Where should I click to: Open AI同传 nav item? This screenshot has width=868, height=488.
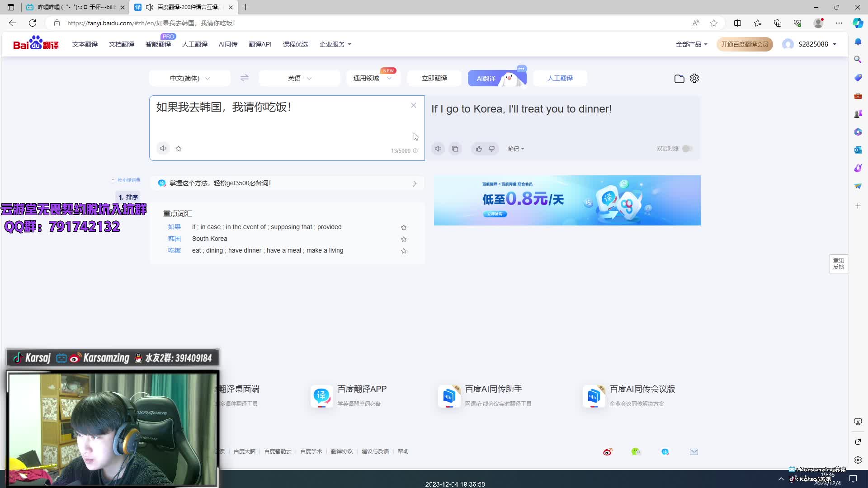click(228, 44)
